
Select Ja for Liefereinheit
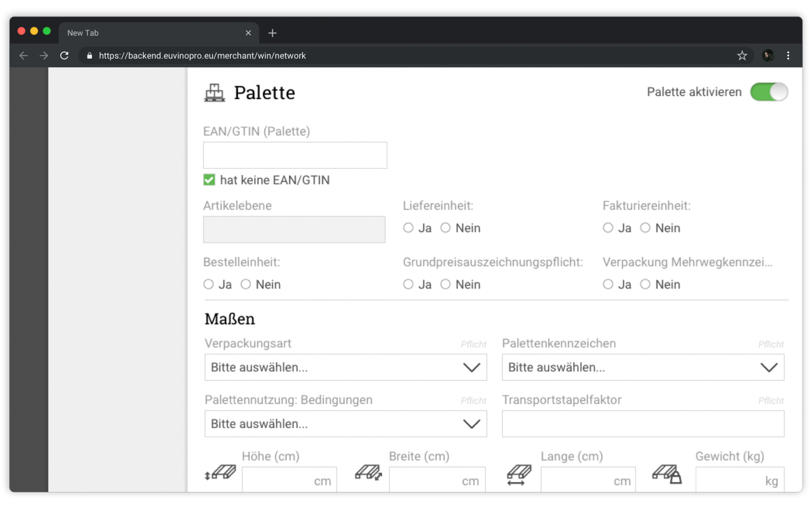coord(408,228)
